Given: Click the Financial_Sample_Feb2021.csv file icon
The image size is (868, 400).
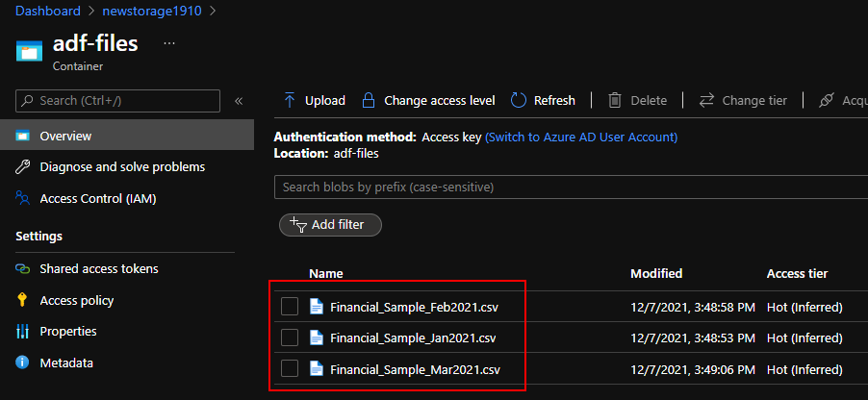Looking at the screenshot, I should click(317, 308).
